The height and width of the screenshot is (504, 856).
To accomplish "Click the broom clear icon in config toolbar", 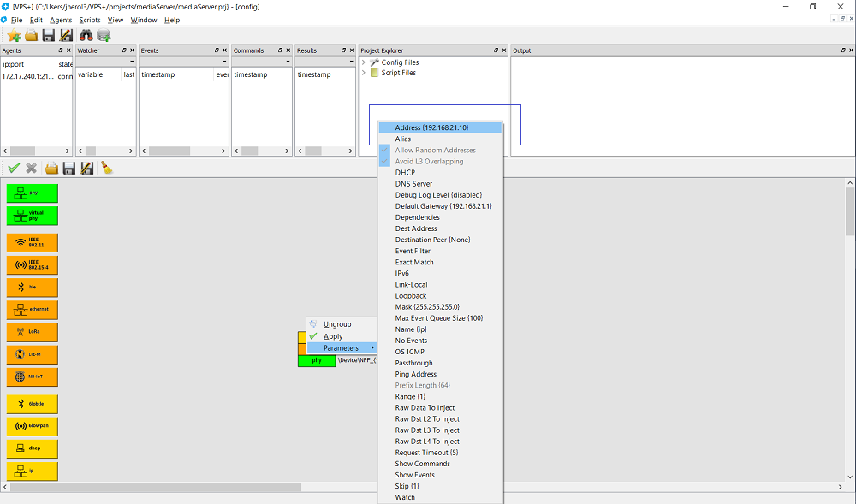I will tap(107, 168).
